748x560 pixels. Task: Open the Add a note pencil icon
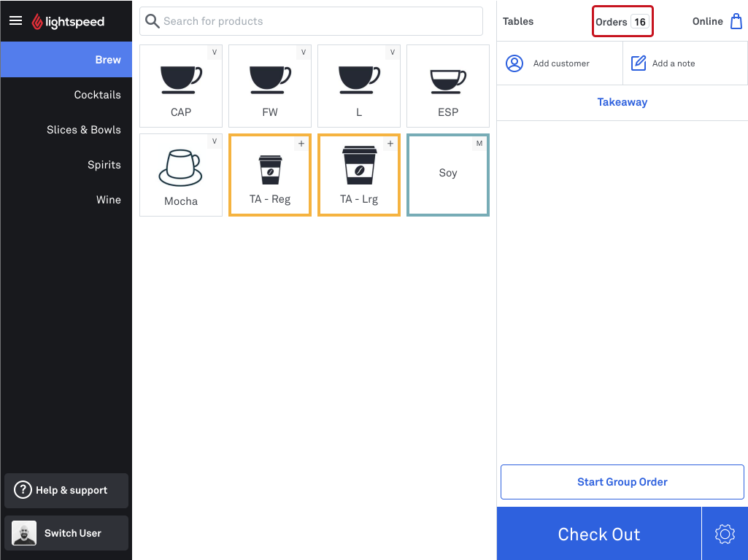[x=639, y=63]
